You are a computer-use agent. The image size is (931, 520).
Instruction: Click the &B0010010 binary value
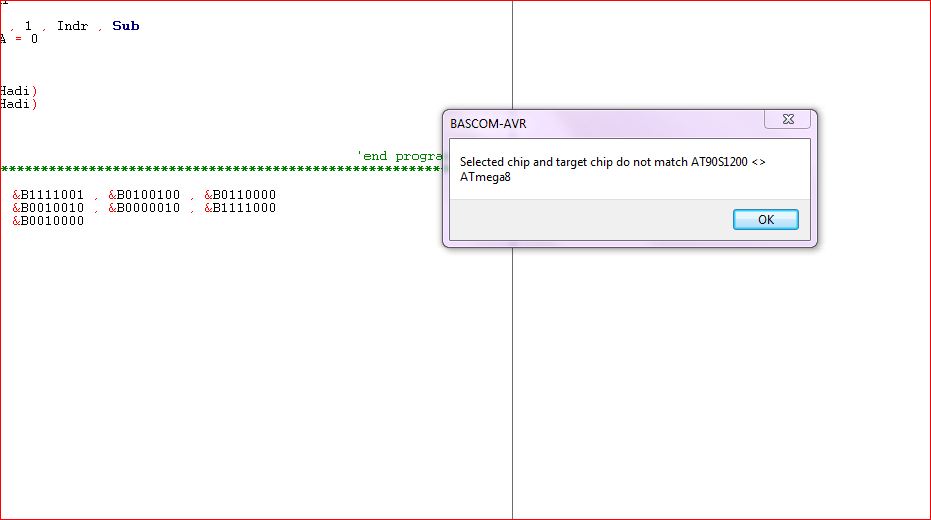click(48, 208)
